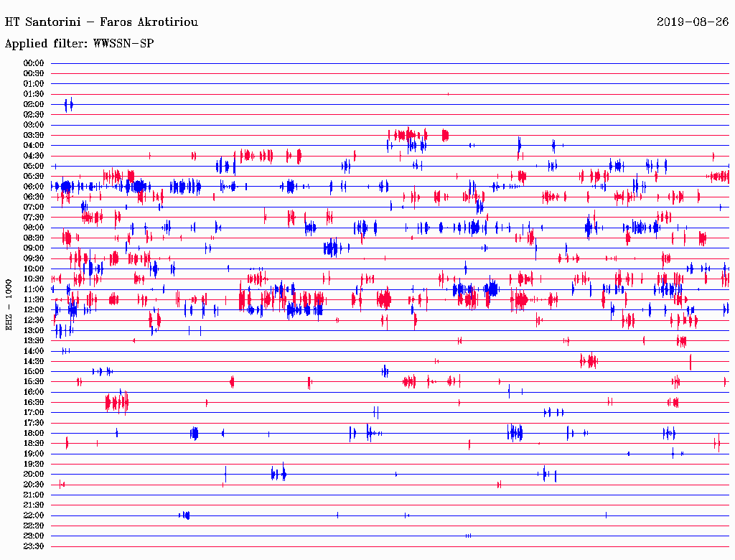
Task: Select the 18:30 time label
Action: [33, 443]
